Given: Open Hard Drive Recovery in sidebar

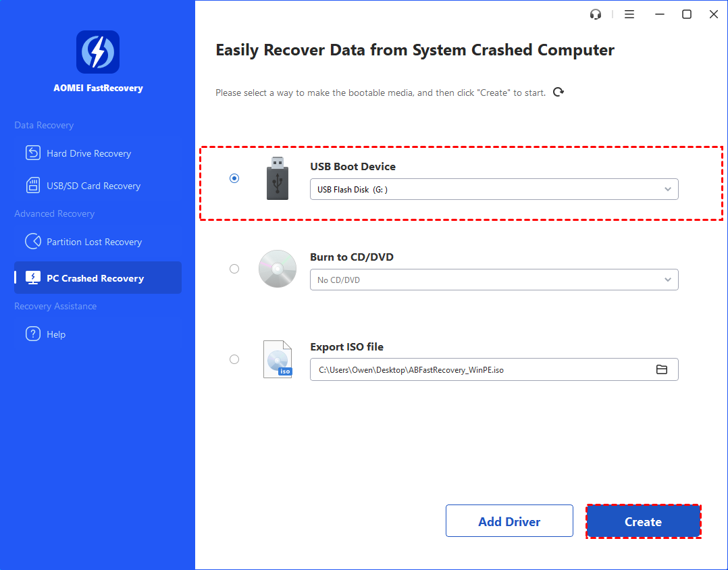Looking at the screenshot, I should point(88,153).
